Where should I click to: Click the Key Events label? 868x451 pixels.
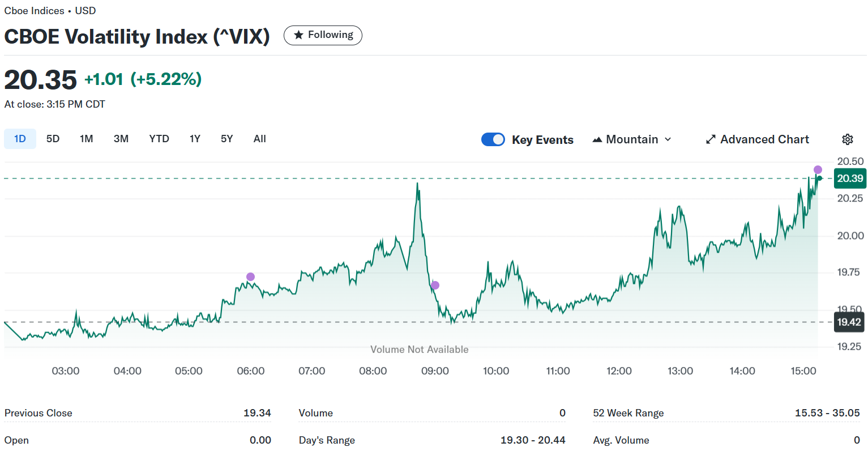pos(542,140)
